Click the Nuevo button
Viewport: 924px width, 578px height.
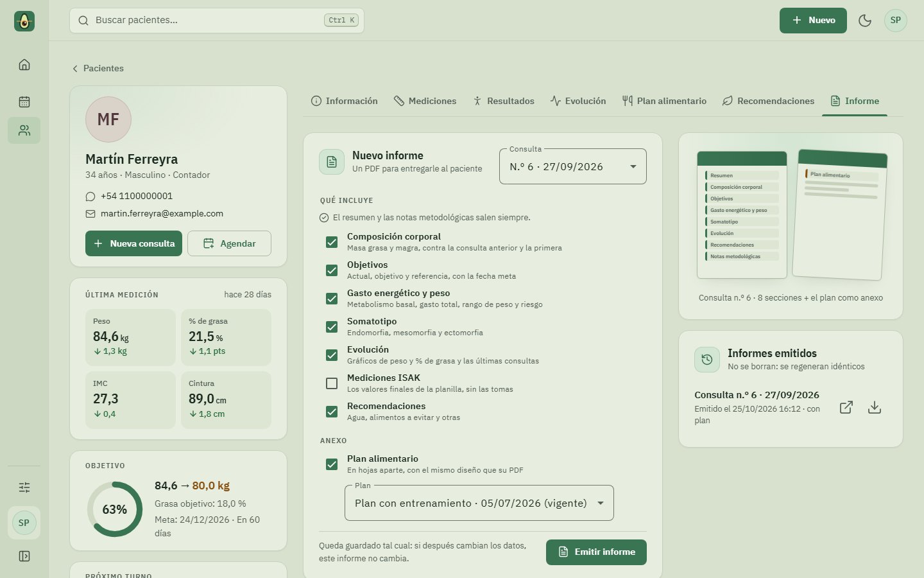(813, 21)
